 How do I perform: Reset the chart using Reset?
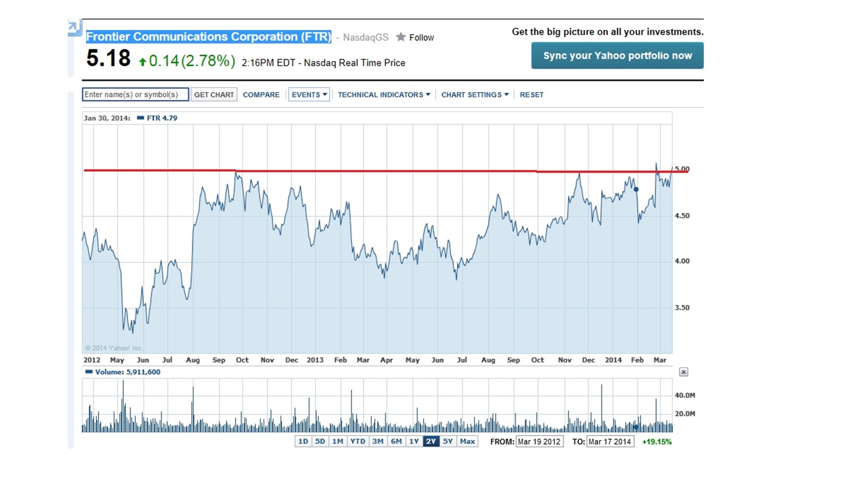(532, 95)
